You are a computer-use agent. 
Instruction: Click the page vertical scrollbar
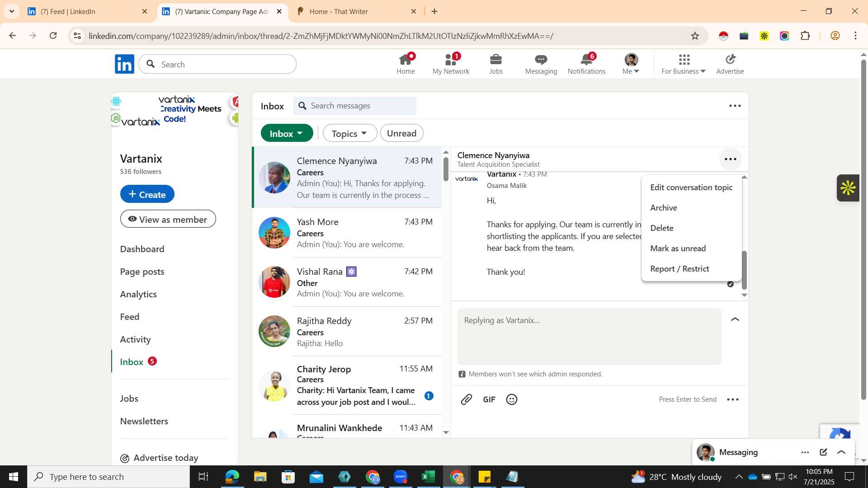863,230
